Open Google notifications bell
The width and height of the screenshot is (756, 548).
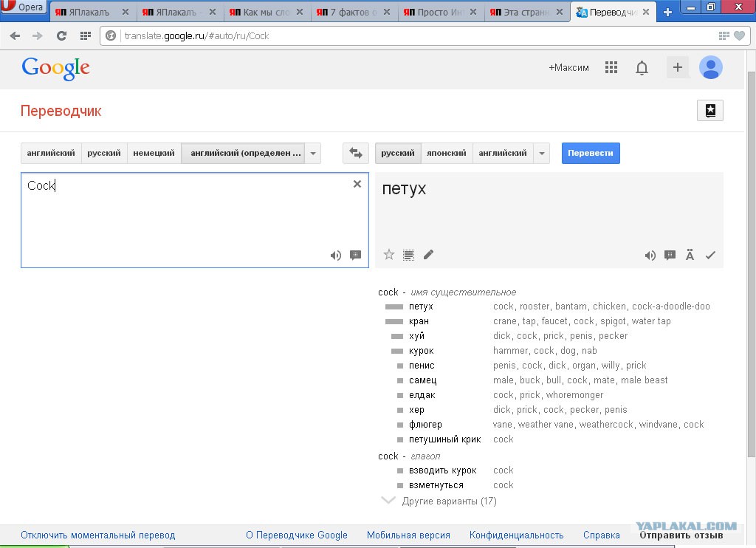(642, 67)
